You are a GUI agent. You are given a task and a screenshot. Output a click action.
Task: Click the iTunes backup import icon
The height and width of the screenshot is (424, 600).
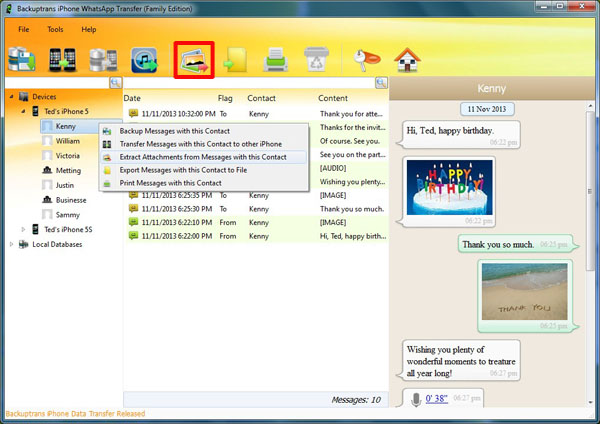[144, 60]
